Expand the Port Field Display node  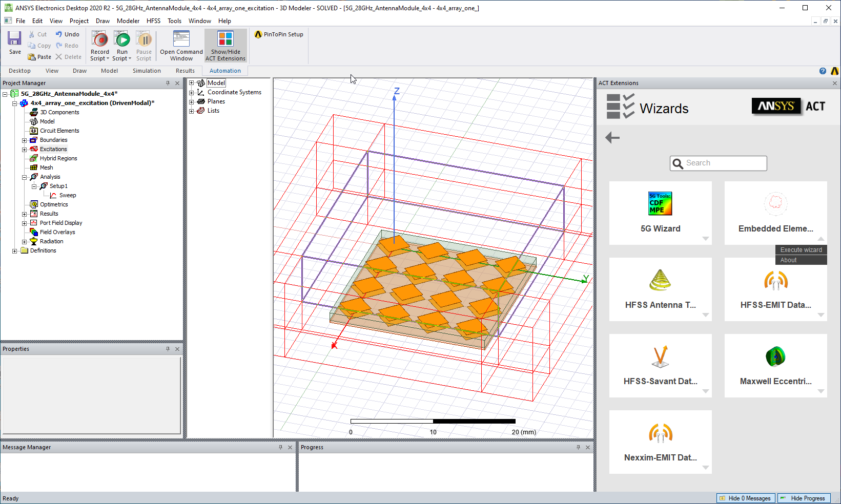point(24,223)
